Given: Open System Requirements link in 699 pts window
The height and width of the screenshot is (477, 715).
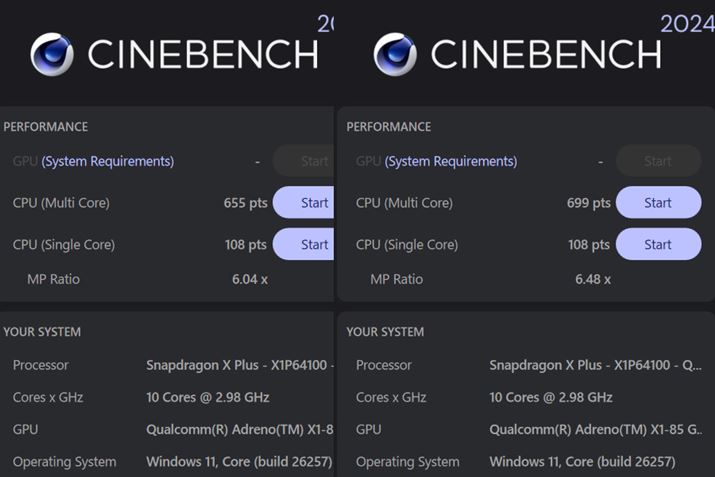Looking at the screenshot, I should click(451, 161).
